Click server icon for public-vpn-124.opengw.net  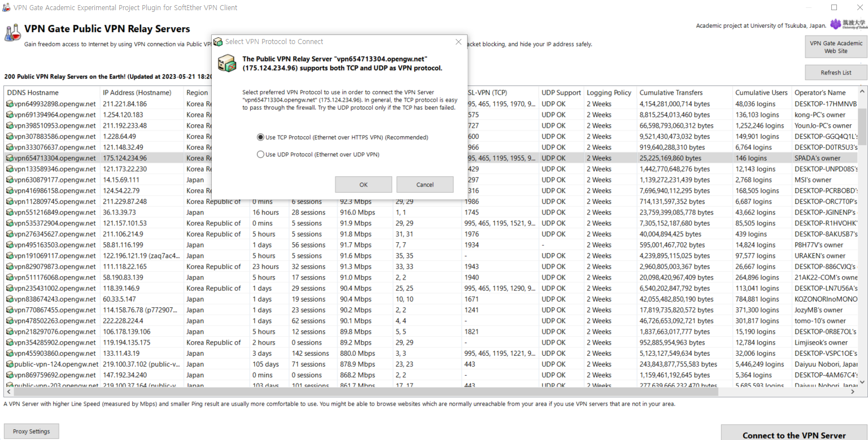click(10, 364)
